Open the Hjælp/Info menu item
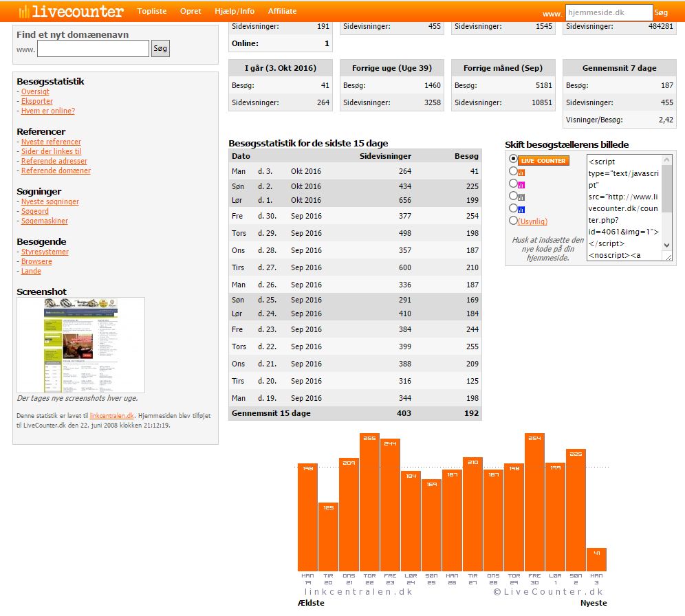 tap(235, 11)
